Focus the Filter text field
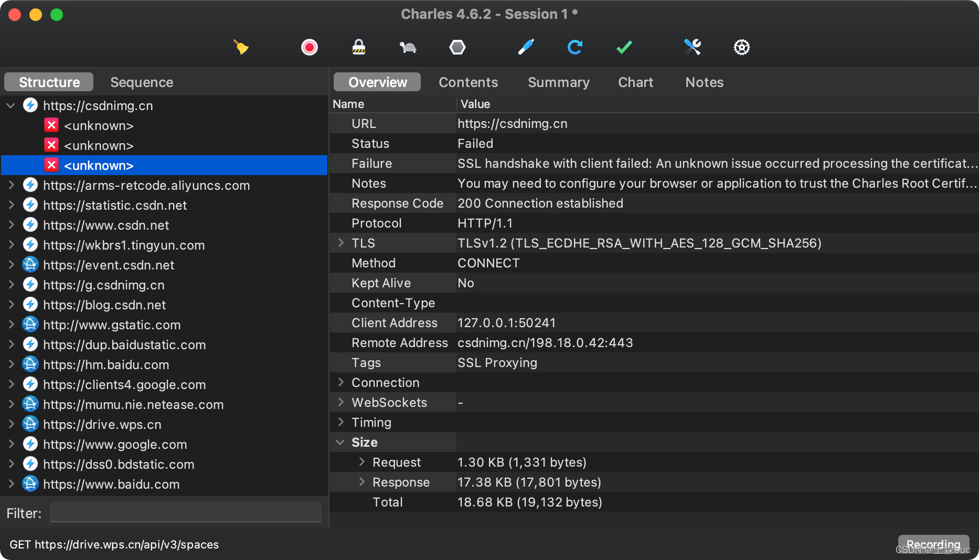 186,512
